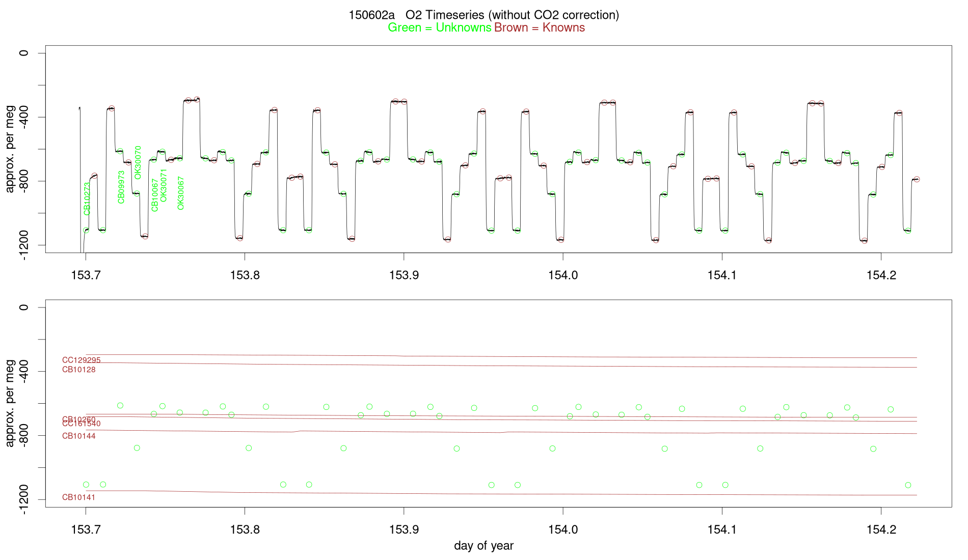968x560 pixels.
Task: Click the OK30070 green label
Action: point(138,162)
